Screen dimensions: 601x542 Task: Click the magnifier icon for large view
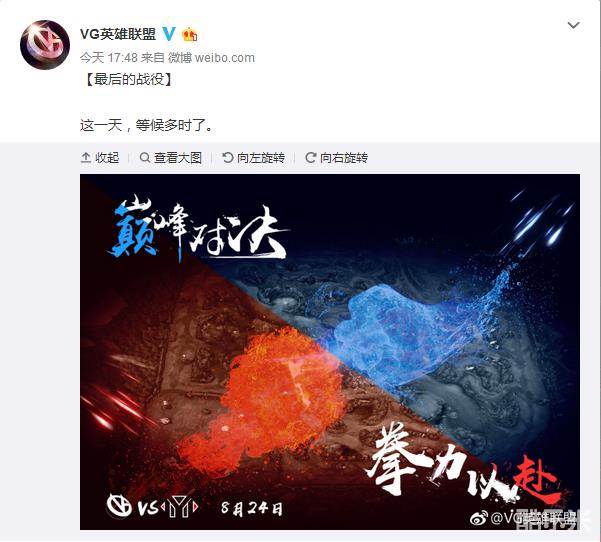(145, 157)
